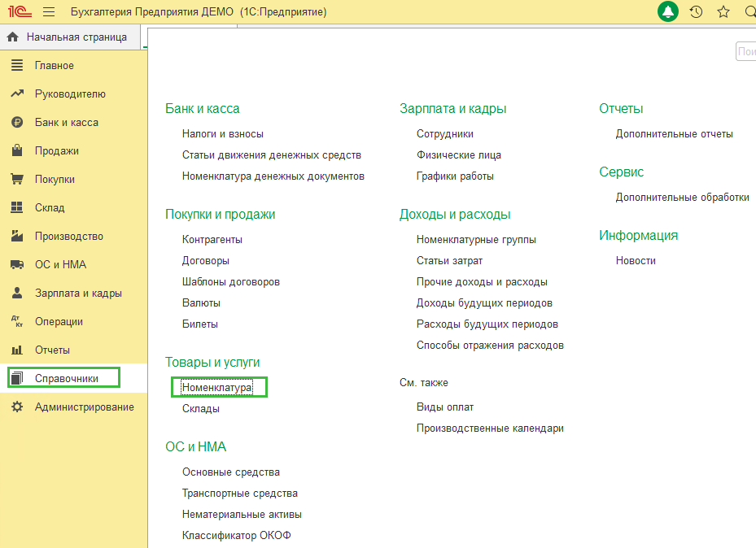Open Классификатор ОКОФ
The height and width of the screenshot is (548, 756).
coord(237,536)
